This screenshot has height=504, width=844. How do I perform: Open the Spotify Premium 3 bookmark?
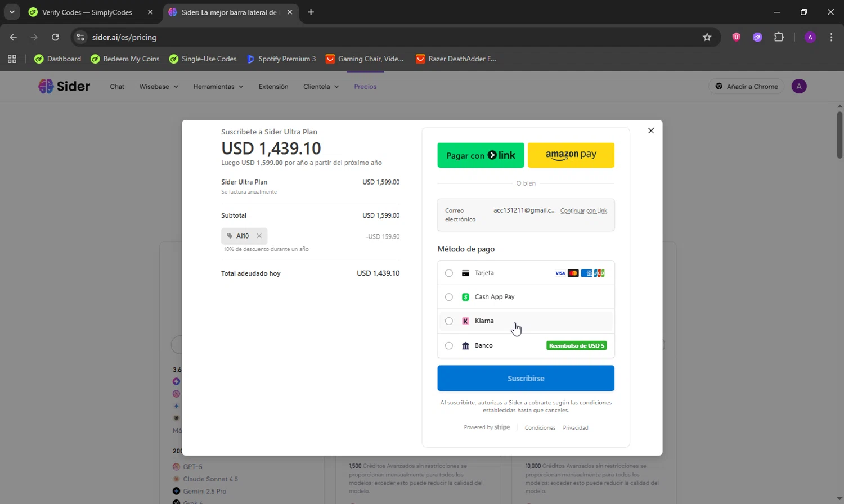click(281, 59)
